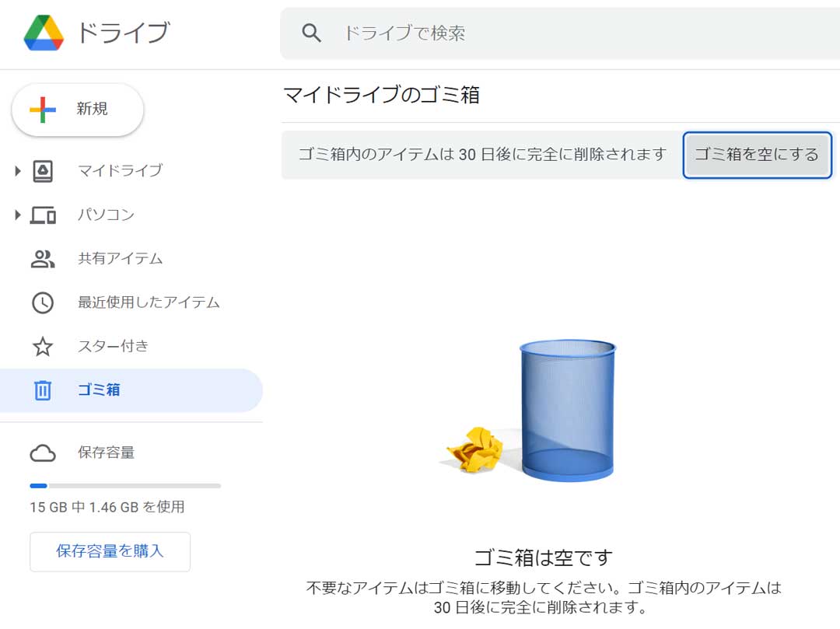Click the storage usage progress bar

pos(125,486)
